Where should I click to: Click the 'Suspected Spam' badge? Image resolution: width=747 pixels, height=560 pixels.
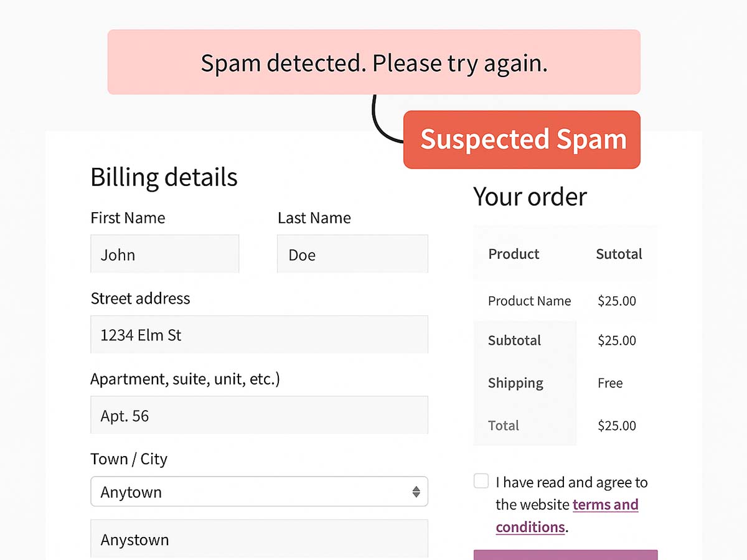coord(522,139)
